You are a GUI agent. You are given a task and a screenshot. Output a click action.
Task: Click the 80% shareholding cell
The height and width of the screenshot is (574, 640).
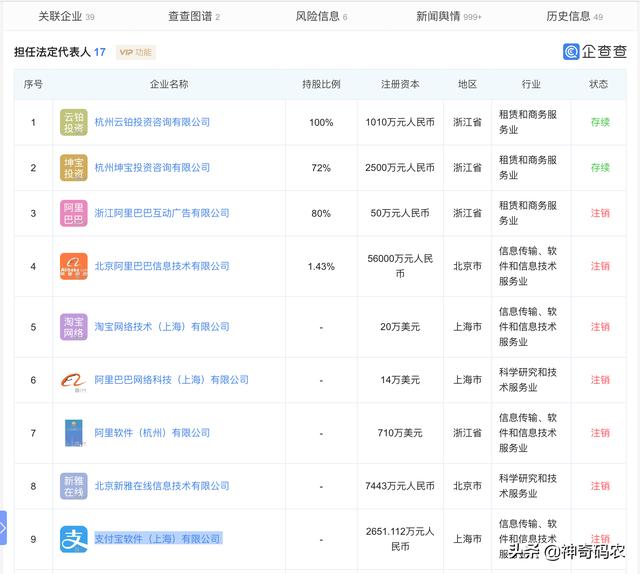pos(321,213)
